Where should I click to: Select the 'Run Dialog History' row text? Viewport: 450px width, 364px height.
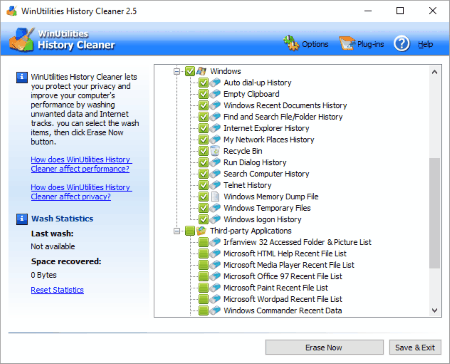(x=255, y=162)
